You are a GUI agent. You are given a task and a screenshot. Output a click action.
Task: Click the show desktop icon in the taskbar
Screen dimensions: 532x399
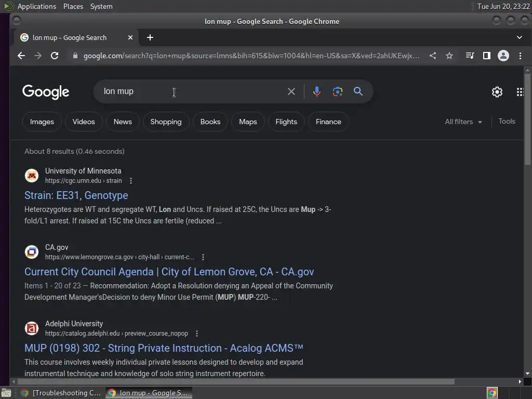tap(6, 393)
